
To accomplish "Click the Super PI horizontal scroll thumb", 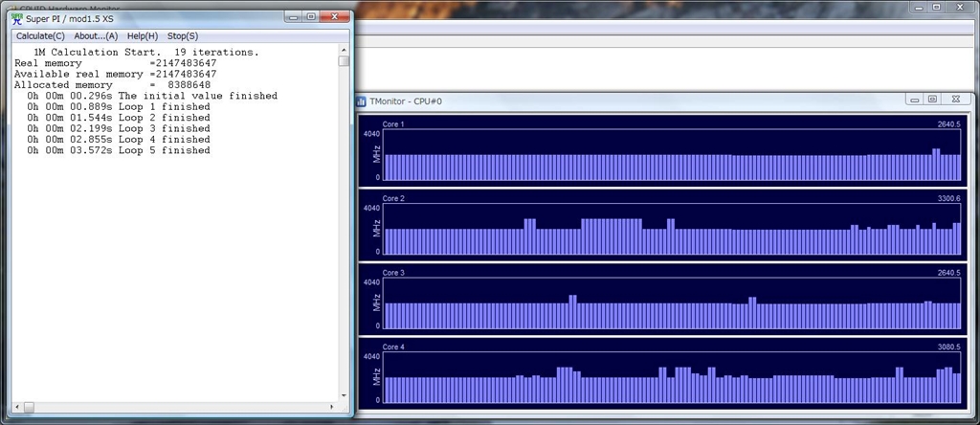I will pos(29,407).
